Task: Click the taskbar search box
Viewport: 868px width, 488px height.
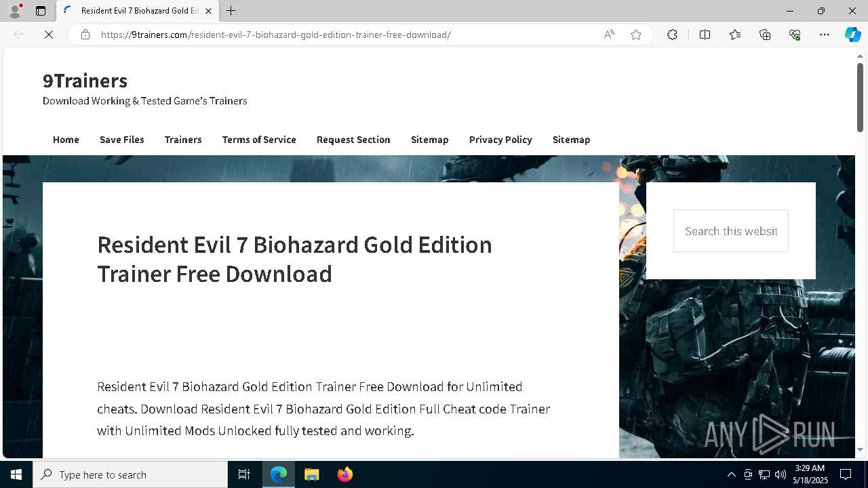Action: (x=130, y=474)
